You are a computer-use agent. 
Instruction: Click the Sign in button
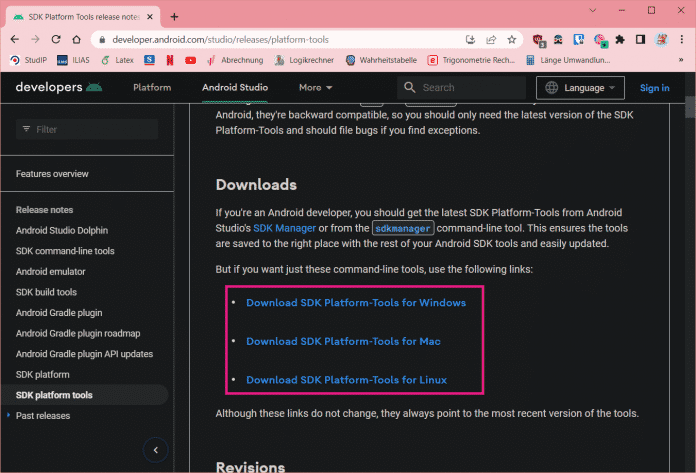(654, 87)
